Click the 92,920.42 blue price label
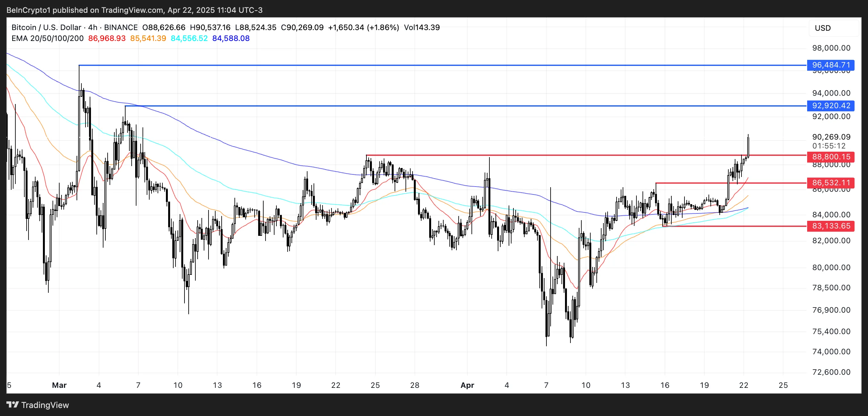This screenshot has width=868, height=416. click(x=831, y=106)
